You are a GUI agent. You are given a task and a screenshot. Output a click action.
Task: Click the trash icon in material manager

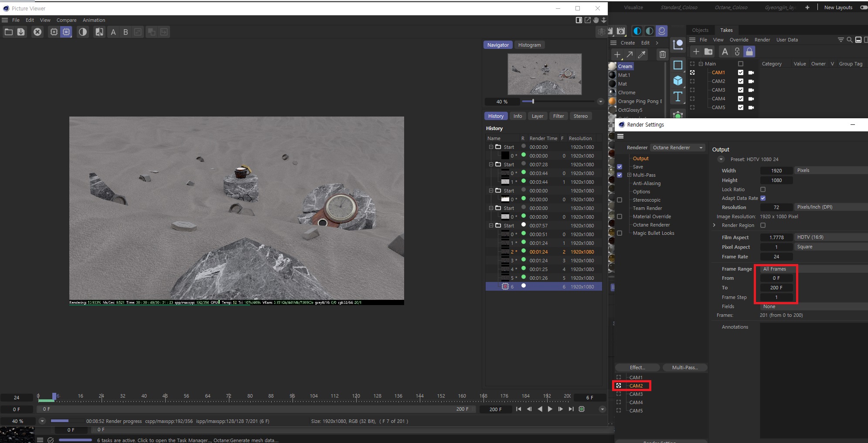coord(662,55)
